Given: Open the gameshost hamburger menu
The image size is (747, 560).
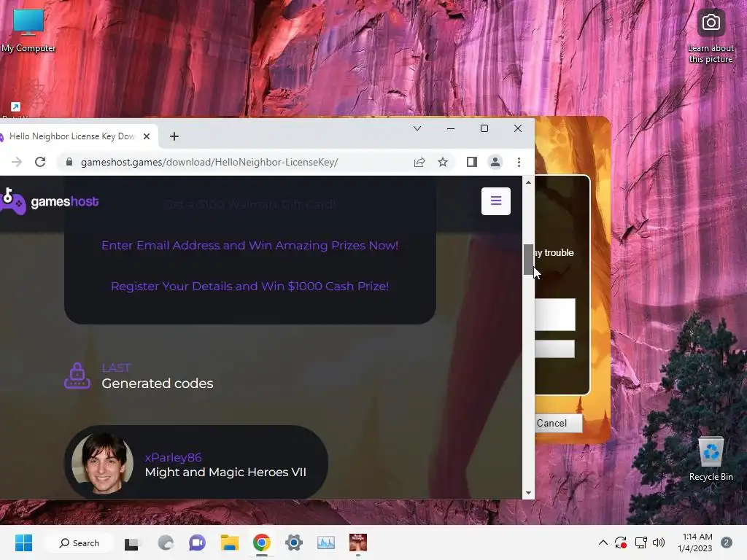Looking at the screenshot, I should pyautogui.click(x=495, y=201).
